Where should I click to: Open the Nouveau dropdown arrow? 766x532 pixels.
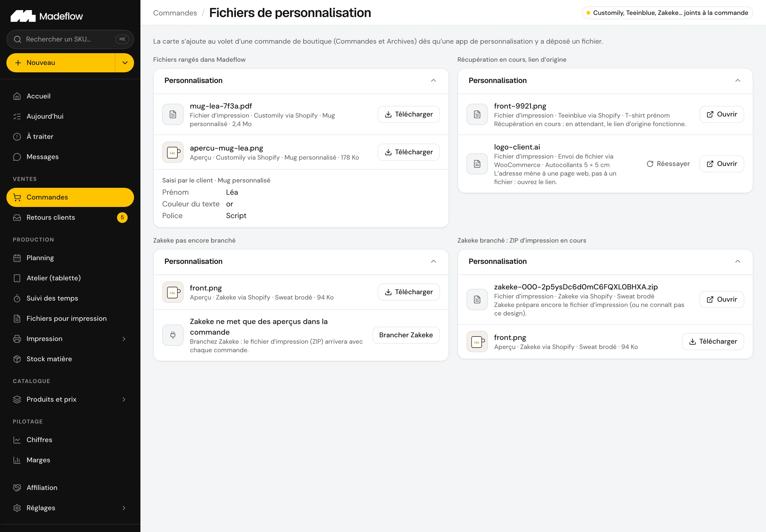tap(125, 63)
